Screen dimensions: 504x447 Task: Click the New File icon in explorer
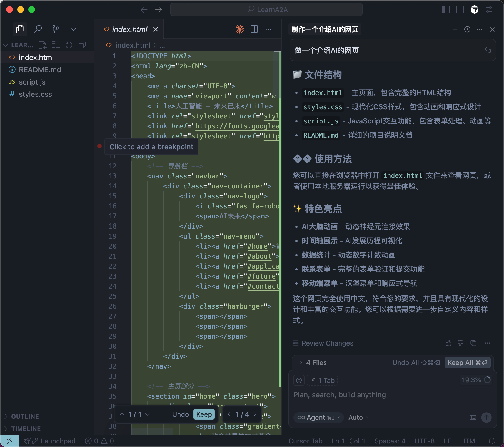pos(43,45)
